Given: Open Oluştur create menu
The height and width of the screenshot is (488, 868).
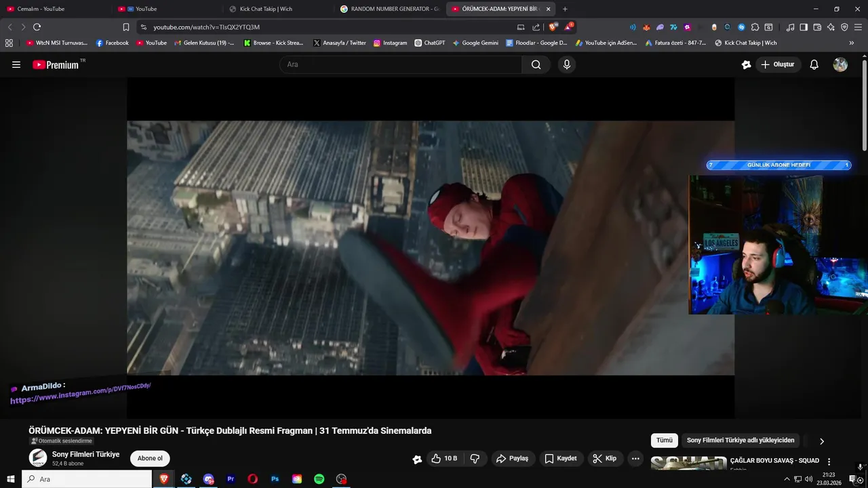Looking at the screenshot, I should (779, 64).
